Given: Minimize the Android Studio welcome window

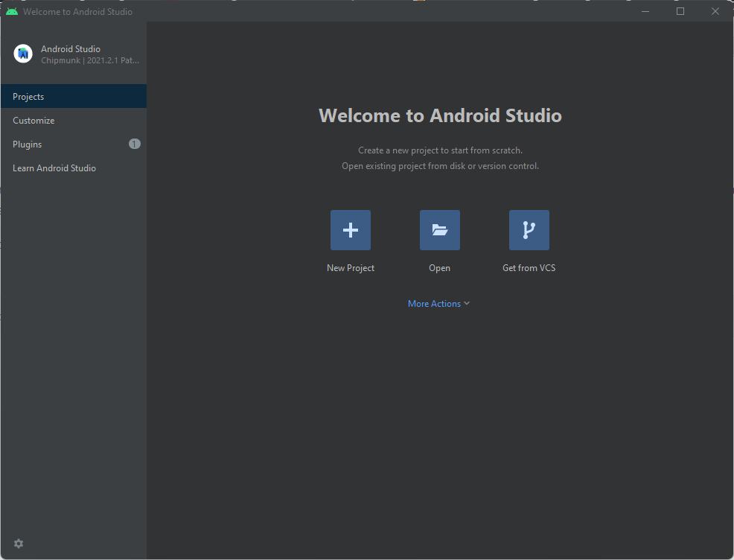Looking at the screenshot, I should pos(645,11).
